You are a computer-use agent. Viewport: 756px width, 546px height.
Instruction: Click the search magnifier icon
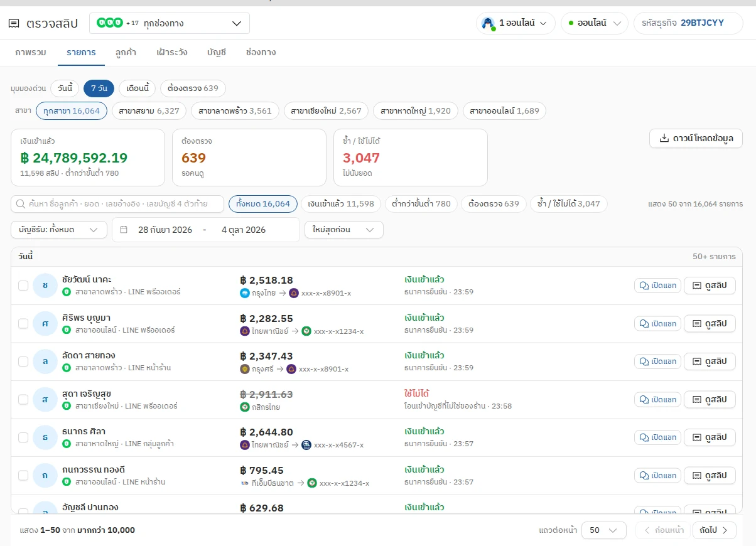[x=21, y=204]
